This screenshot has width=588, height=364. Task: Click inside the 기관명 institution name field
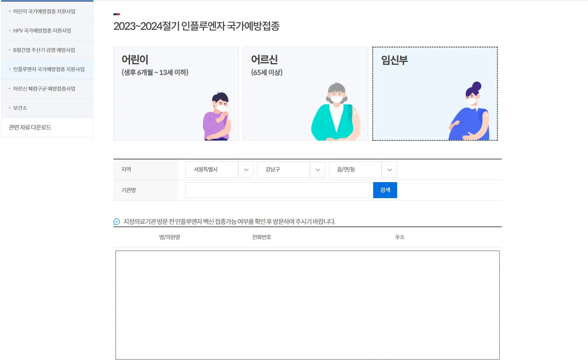pos(277,190)
